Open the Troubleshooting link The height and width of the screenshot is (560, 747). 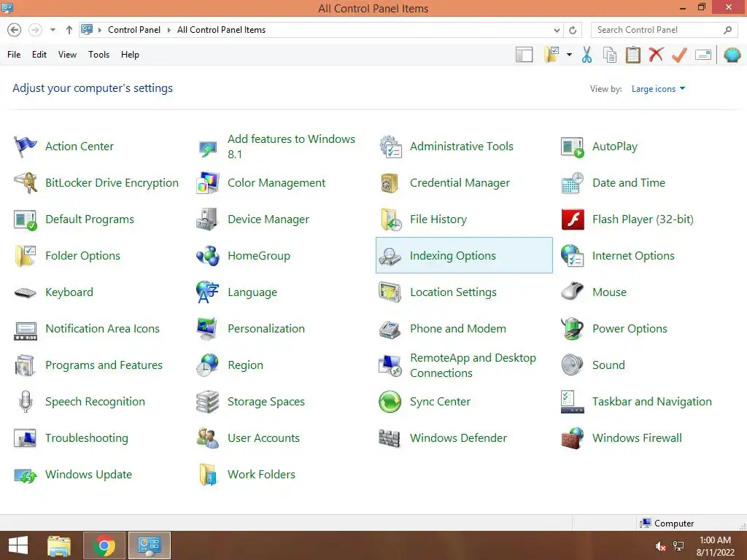coord(87,438)
